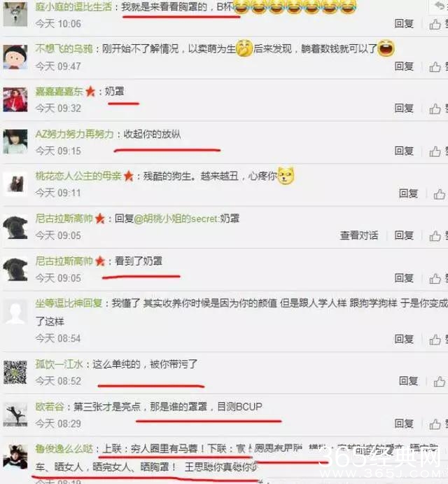Open the QR-code avatar of 孤饮一江水
The height and width of the screenshot is (484, 448).
(x=15, y=373)
